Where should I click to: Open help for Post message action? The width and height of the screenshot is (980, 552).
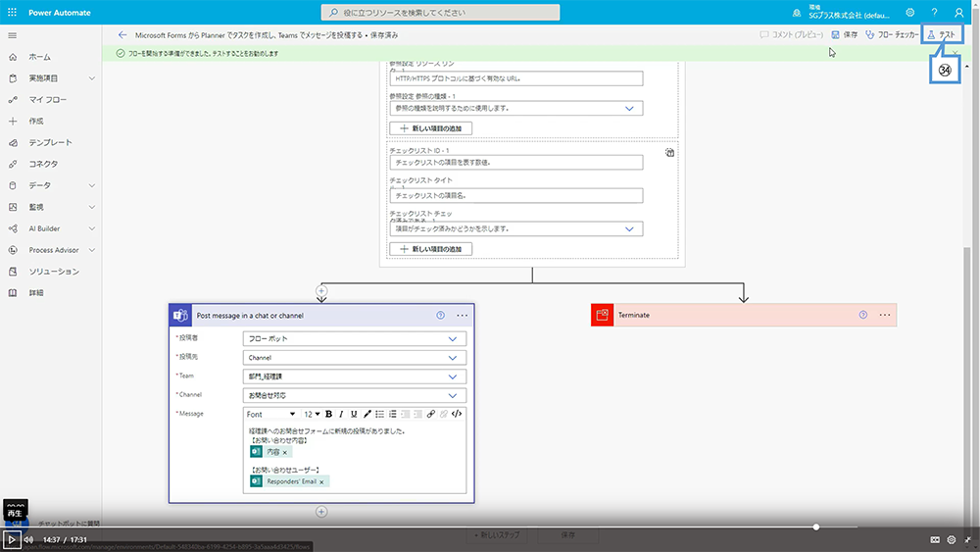[441, 315]
